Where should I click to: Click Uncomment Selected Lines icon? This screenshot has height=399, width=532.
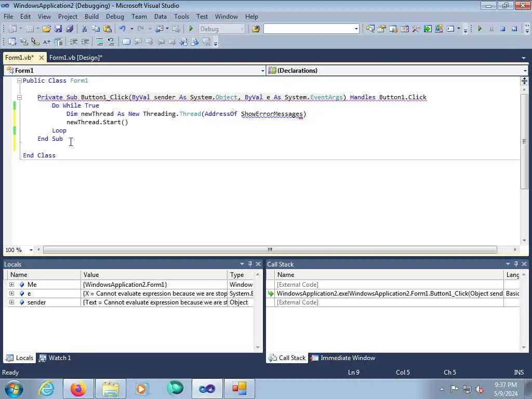click(x=111, y=42)
